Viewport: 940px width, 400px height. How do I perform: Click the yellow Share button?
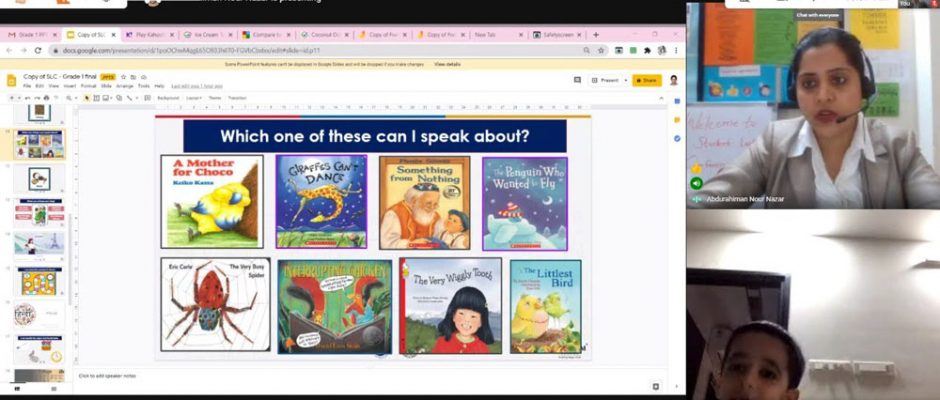[x=647, y=80]
